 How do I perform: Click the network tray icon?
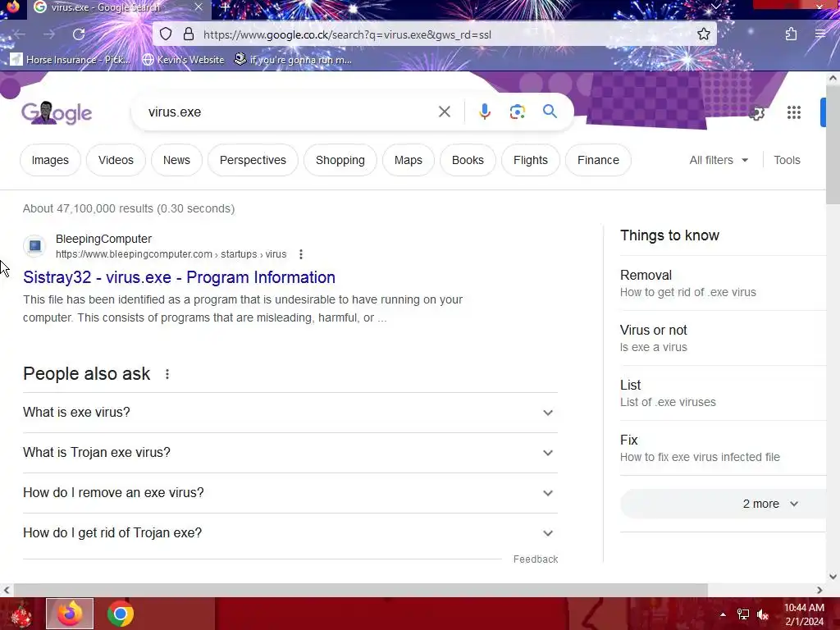coord(743,614)
